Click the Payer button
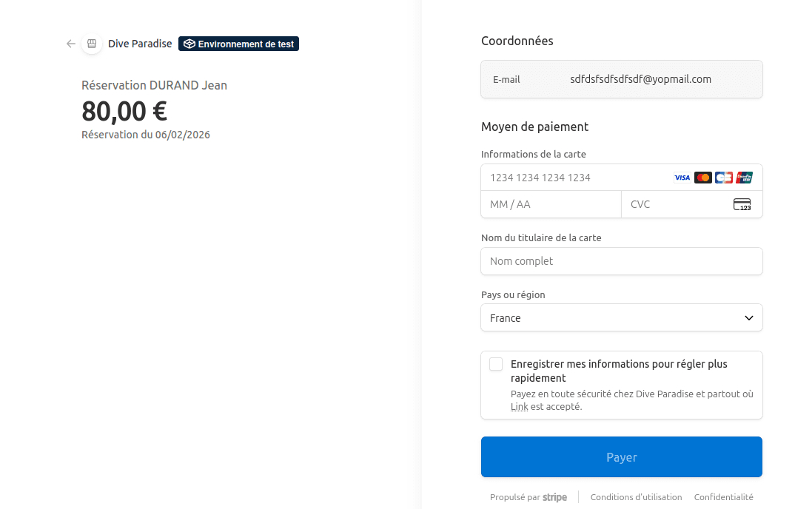Image resolution: width=812 pixels, height=509 pixels. 622,456
